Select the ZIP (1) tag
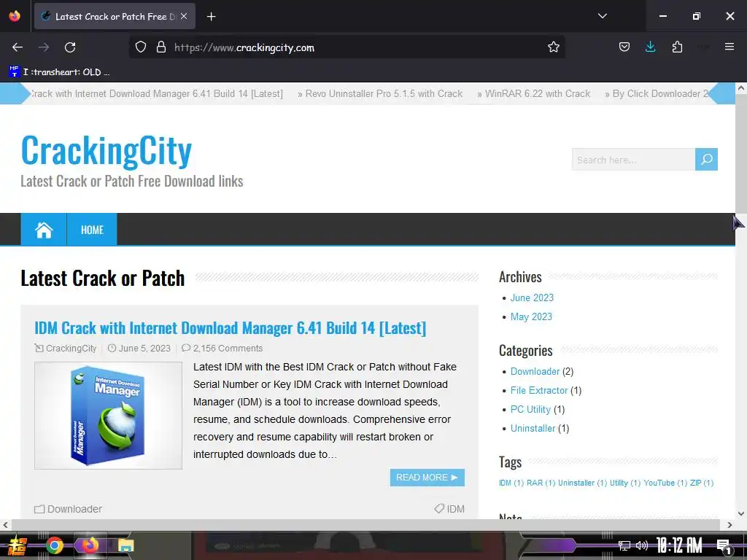Image resolution: width=747 pixels, height=560 pixels. [702, 483]
